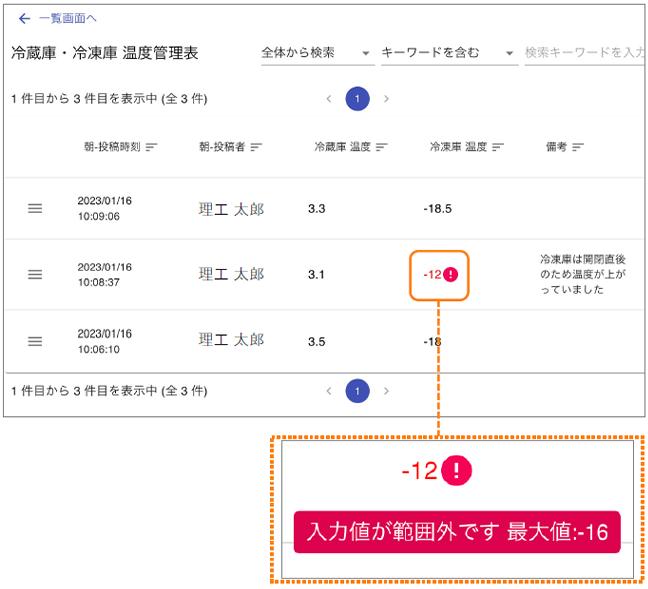The image size is (648, 589).
Task: Click freezer value -18.5
Action: 438,209
